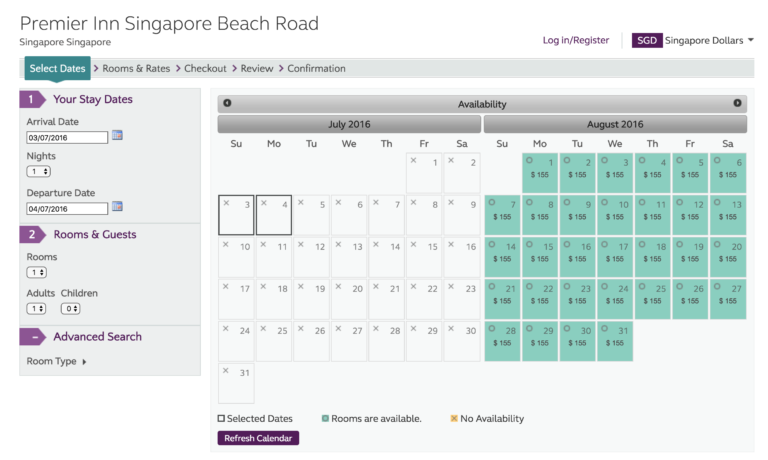Click the Premier Inn Singapore Beach Road title
Image resolution: width=768 pixels, height=460 pixels.
coord(169,24)
